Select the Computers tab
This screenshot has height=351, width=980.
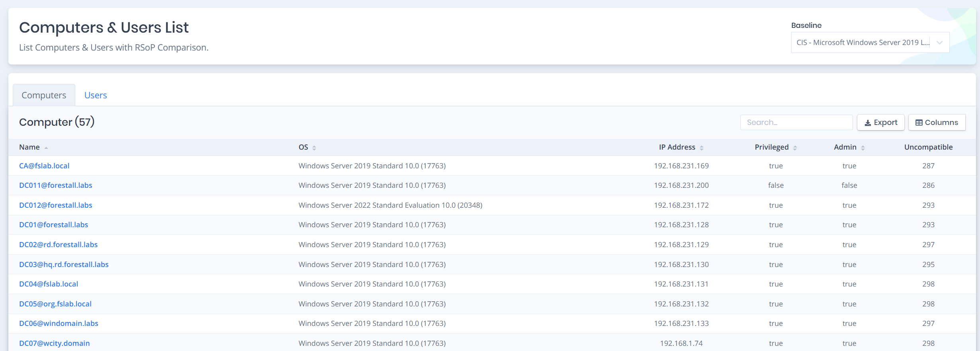(44, 95)
